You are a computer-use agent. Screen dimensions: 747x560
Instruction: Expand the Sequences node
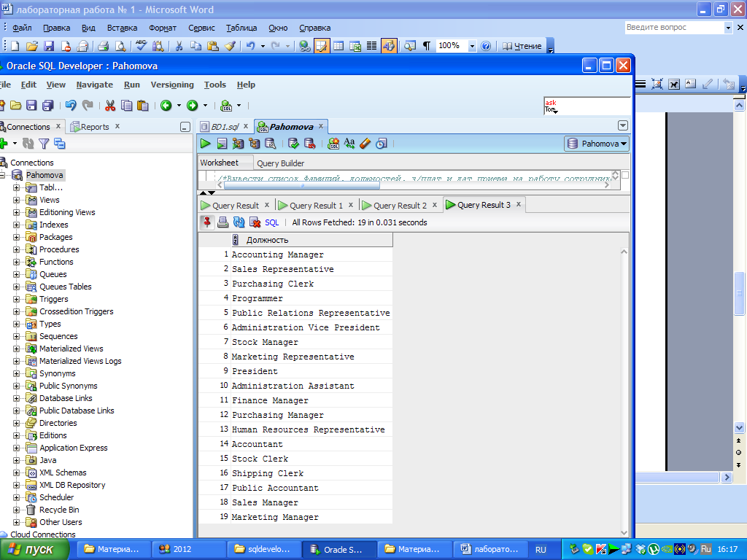pos(17,336)
